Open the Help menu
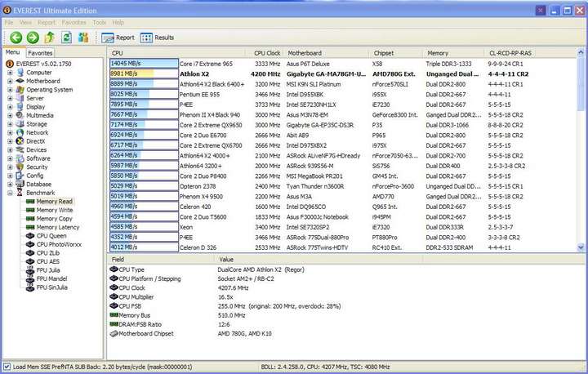The height and width of the screenshot is (374, 588). (x=118, y=23)
